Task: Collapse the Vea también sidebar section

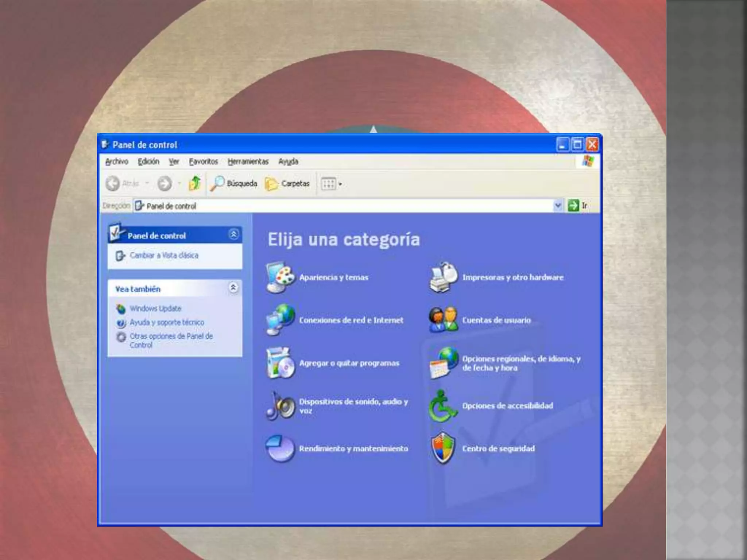Action: [x=233, y=288]
